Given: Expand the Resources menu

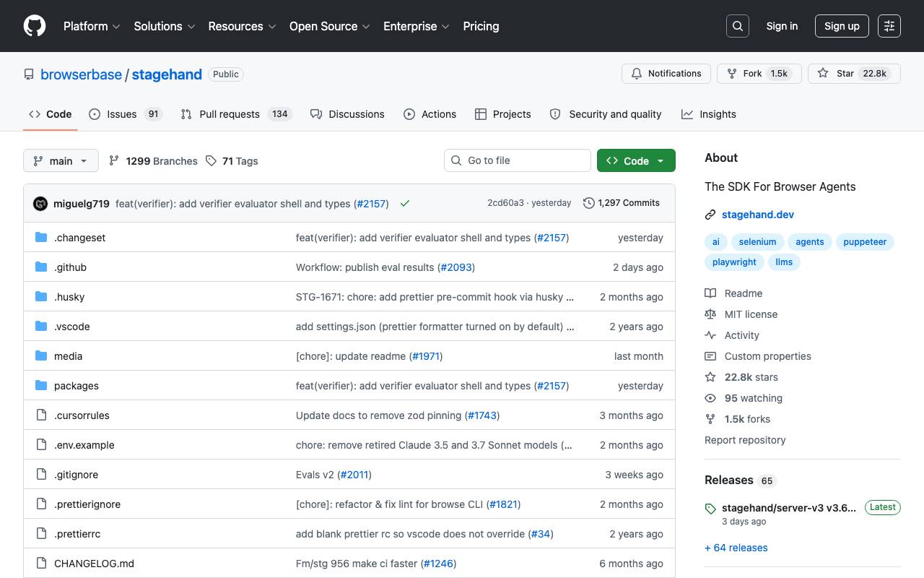Looking at the screenshot, I should point(242,26).
